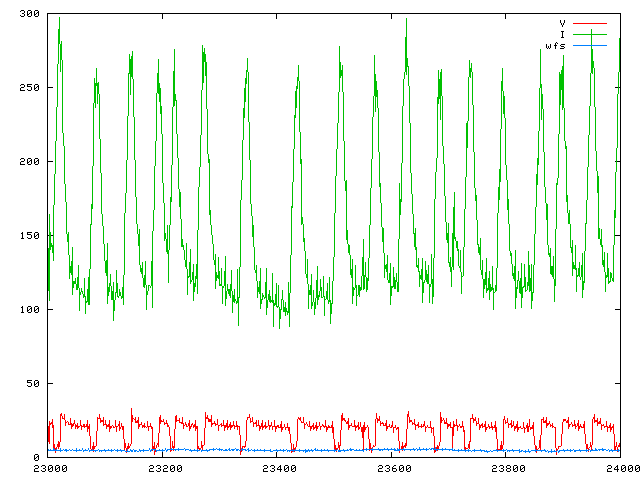The height and width of the screenshot is (480, 640).
Task: Click the 23600 x-axis tick label
Action: pos(392,468)
